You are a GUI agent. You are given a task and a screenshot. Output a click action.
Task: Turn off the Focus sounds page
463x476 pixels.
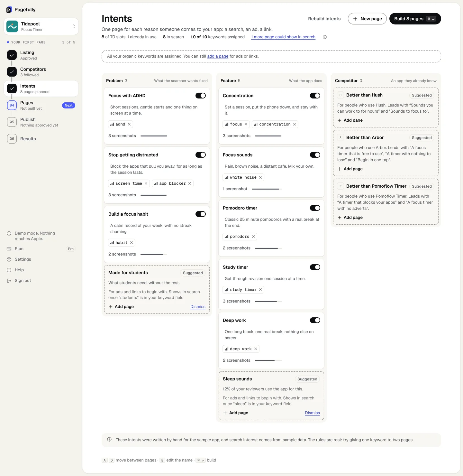(x=315, y=155)
